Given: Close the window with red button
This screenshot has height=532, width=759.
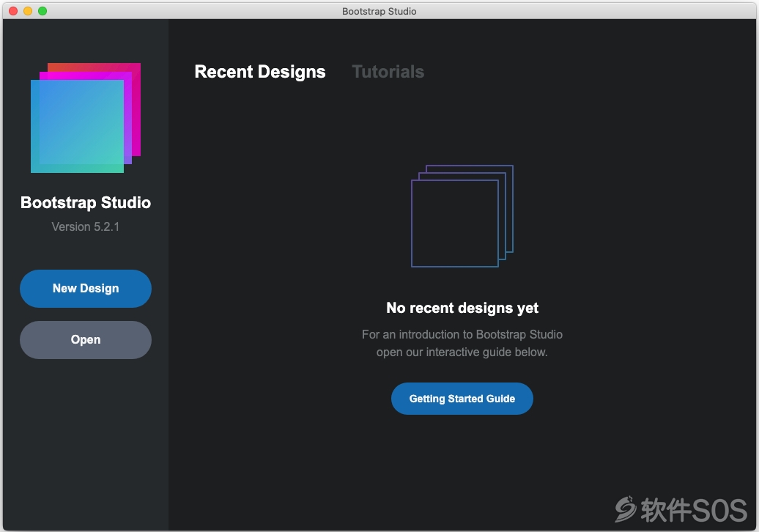Looking at the screenshot, I should (x=13, y=11).
